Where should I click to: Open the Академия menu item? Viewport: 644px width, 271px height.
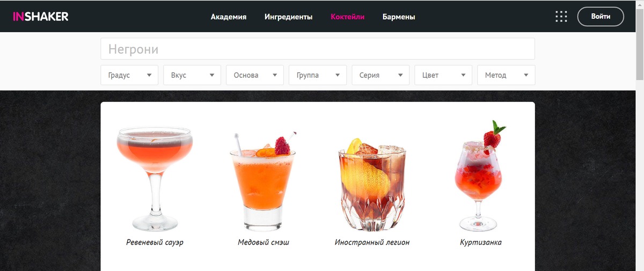[229, 17]
